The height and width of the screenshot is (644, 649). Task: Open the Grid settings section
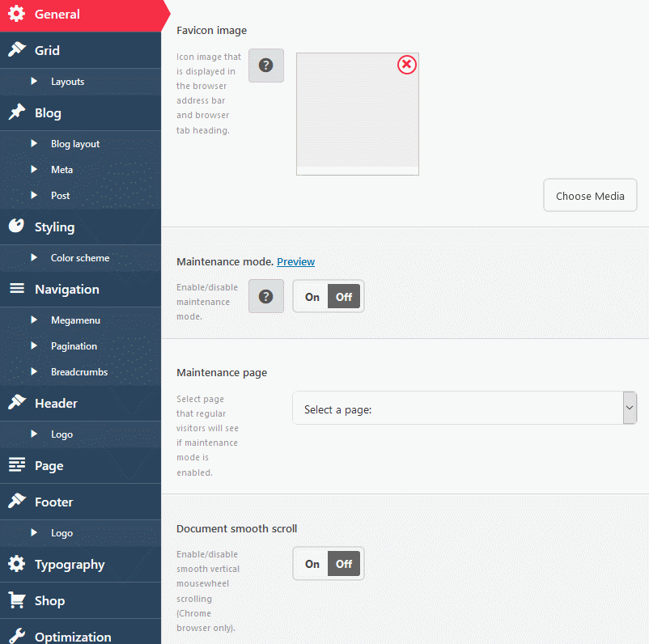click(x=81, y=50)
